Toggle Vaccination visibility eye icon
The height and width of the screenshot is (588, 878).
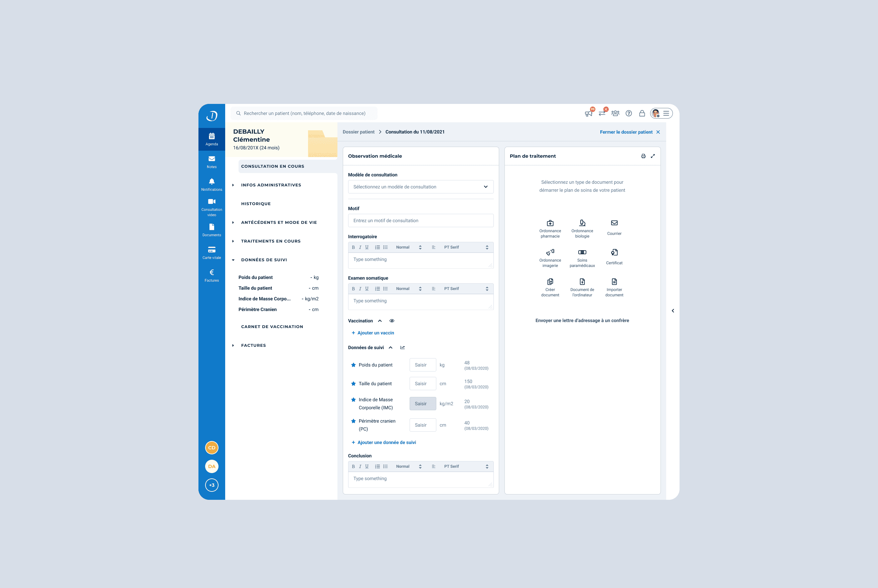tap(392, 321)
